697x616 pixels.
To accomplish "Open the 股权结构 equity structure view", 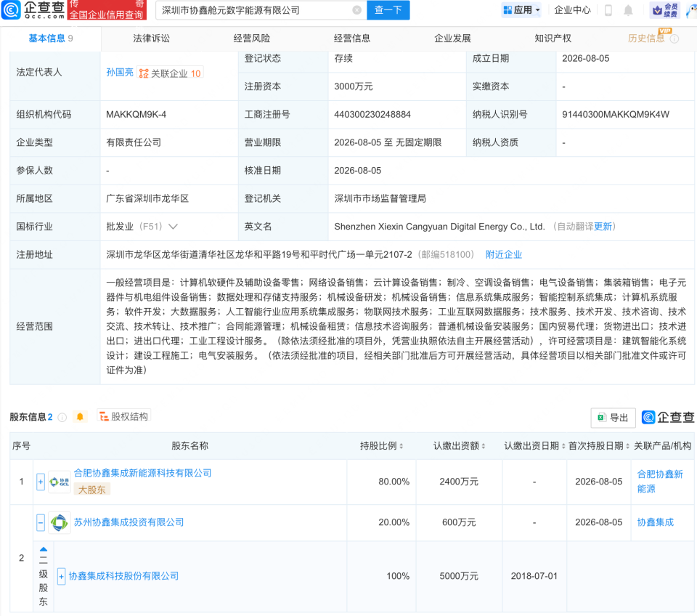I will tap(123, 416).
